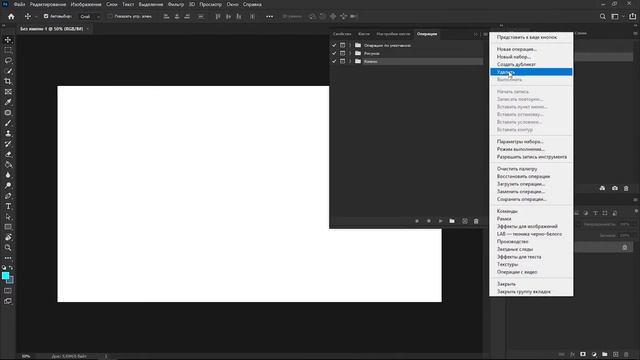Viewport: 640px width, 360px height.
Task: Click the Play selection button in Actions panel
Action: 440,221
